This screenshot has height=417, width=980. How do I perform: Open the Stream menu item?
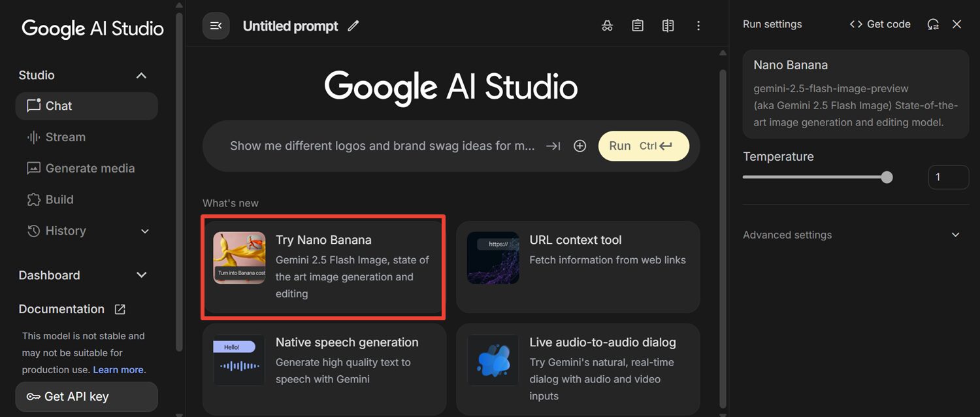click(x=65, y=137)
